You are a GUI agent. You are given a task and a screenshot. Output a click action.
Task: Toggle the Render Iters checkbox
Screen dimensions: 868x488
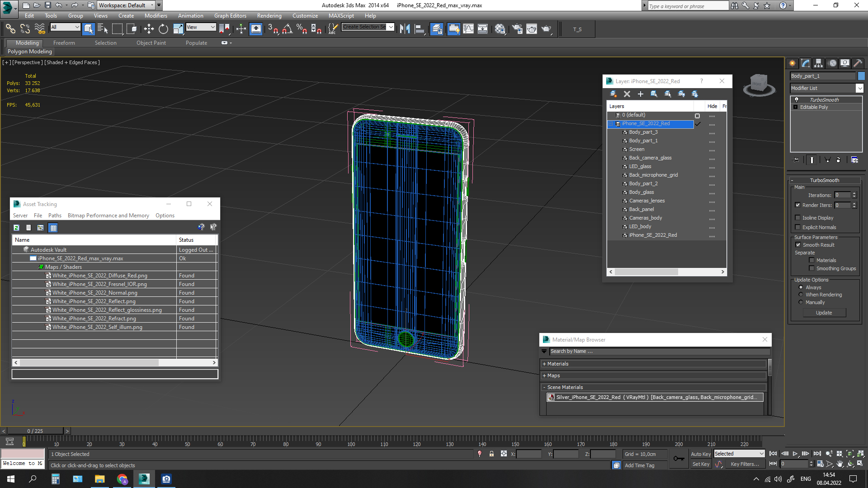(x=798, y=205)
